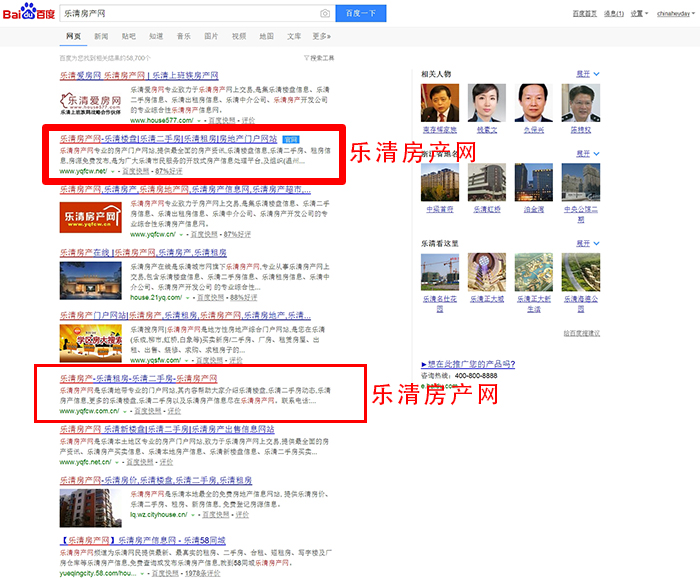Open dropdown arrow next to www.yqfc.net.cn
Screen dimensions: 700x578
tap(117, 462)
